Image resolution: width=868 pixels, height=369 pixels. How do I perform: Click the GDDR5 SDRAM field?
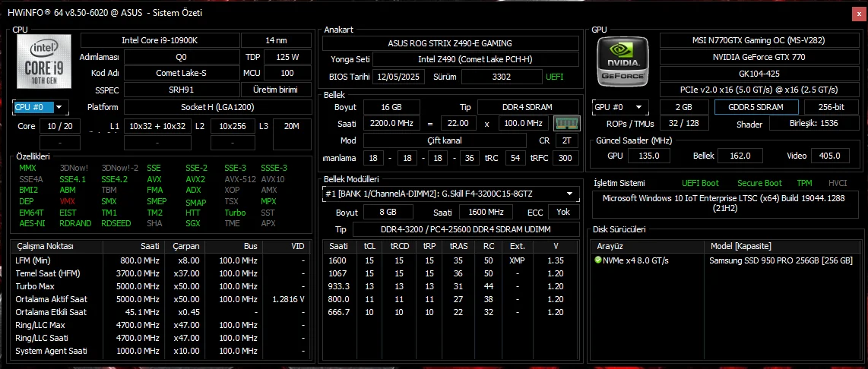(x=756, y=107)
